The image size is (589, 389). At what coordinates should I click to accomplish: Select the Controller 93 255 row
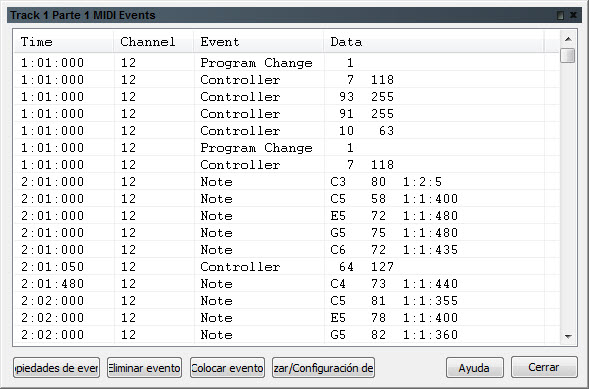tap(287, 96)
